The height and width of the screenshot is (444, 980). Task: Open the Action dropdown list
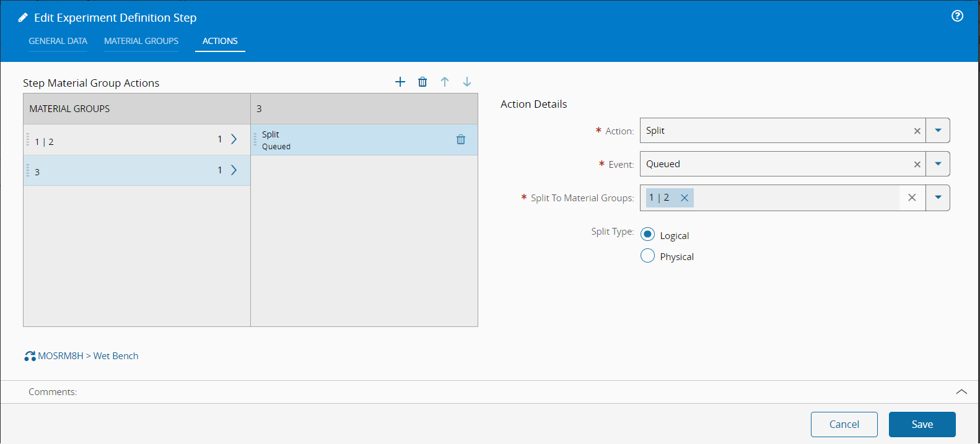coord(938,131)
